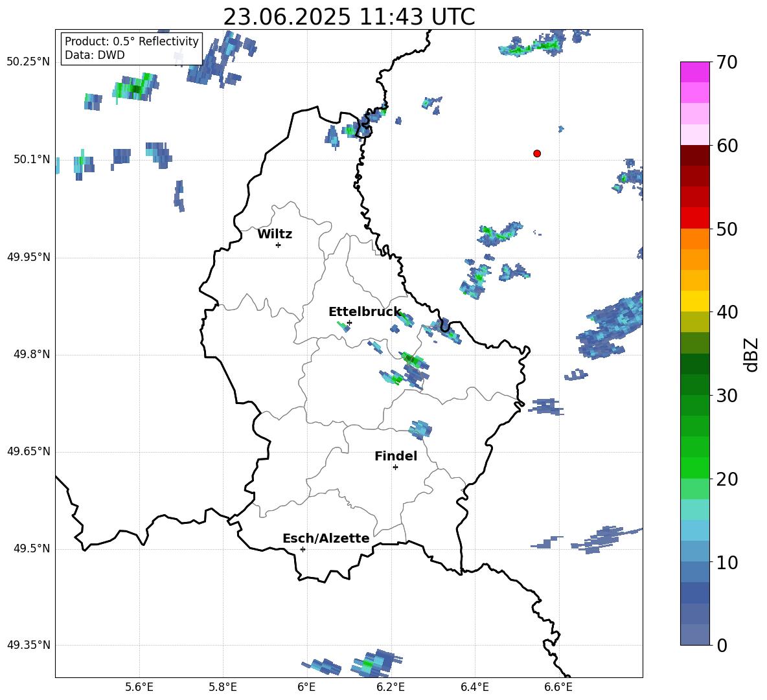Click the 6.6°E longitude label
The width and height of the screenshot is (767, 700).
pos(558,687)
